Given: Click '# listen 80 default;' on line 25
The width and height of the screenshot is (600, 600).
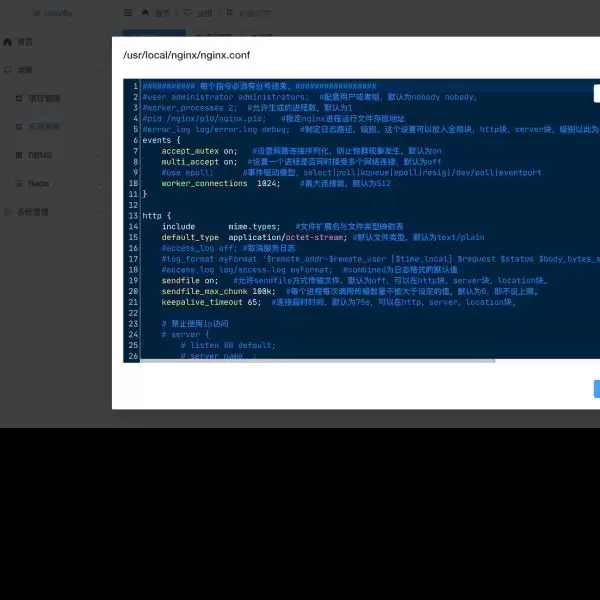Looking at the screenshot, I should pyautogui.click(x=228, y=345).
